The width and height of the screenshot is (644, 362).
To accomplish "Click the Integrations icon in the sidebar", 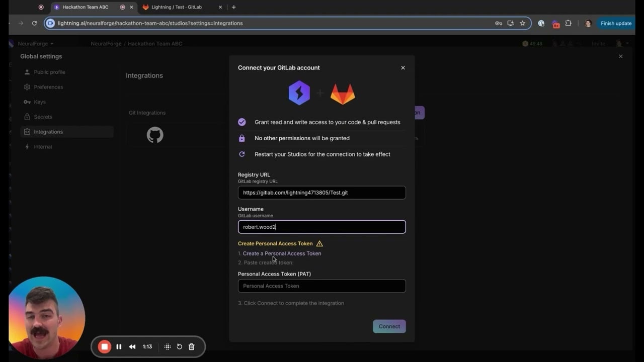I will (27, 132).
